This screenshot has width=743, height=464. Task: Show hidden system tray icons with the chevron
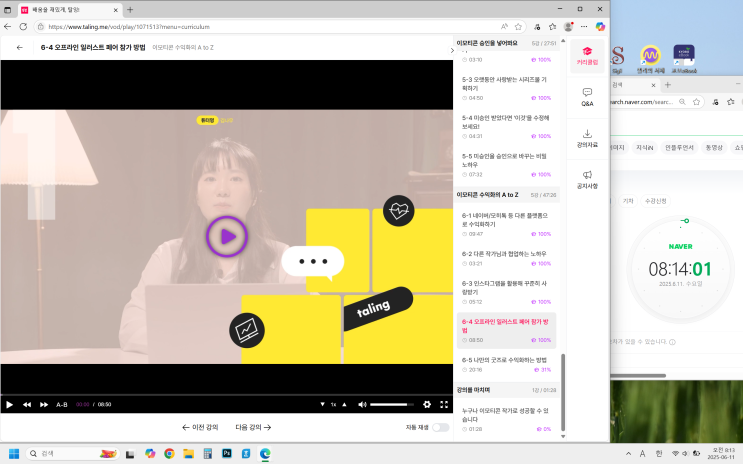[628, 454]
